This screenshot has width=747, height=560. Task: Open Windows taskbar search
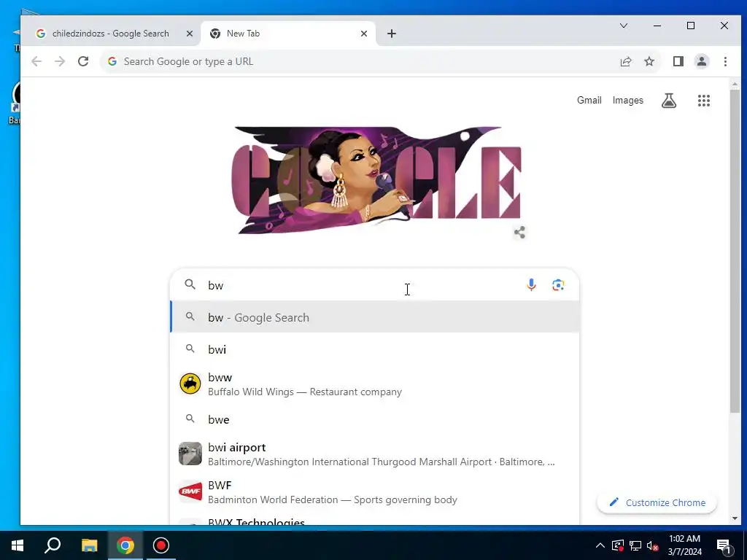pyautogui.click(x=53, y=545)
